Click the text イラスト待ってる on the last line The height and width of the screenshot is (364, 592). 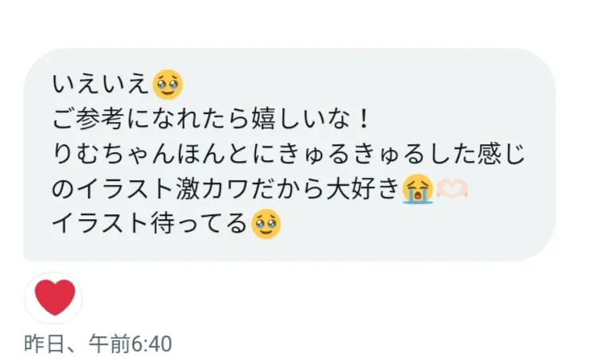pyautogui.click(x=150, y=224)
